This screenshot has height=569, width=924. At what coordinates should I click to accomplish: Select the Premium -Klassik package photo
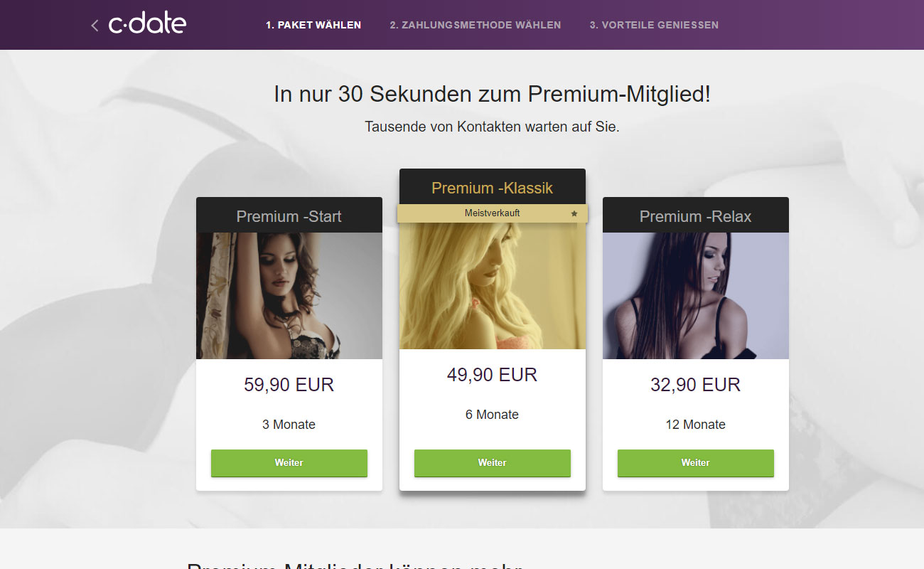click(493, 286)
